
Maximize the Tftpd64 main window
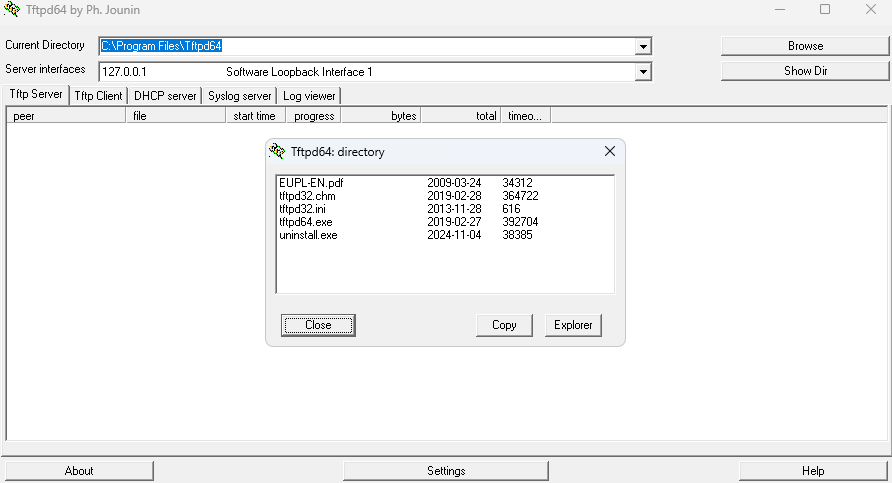(x=825, y=9)
